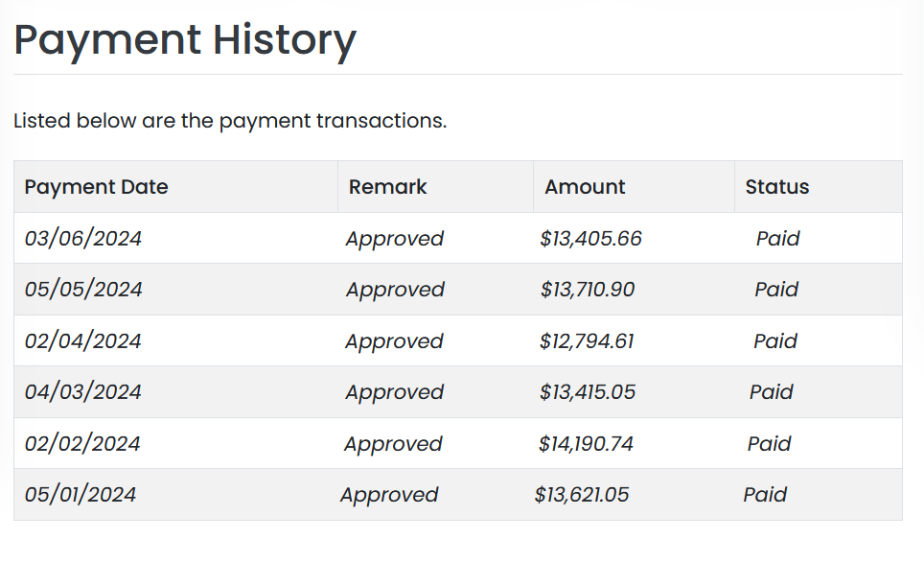Screen dimensions: 924x586
Task: Click the 03/06/2024 payment date
Action: (83, 239)
